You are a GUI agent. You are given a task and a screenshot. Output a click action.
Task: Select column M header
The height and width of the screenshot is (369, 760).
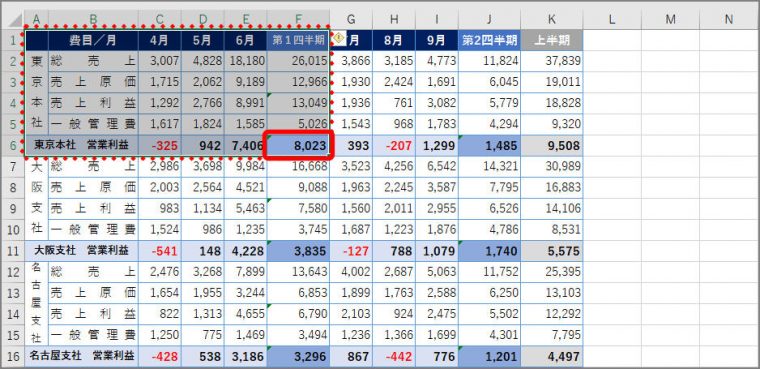tap(670, 19)
